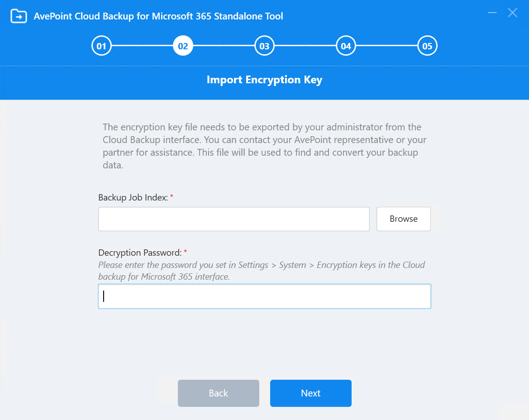529x420 pixels.
Task: Click the red asterisk beside Backup Job Index
Action: coord(171,196)
